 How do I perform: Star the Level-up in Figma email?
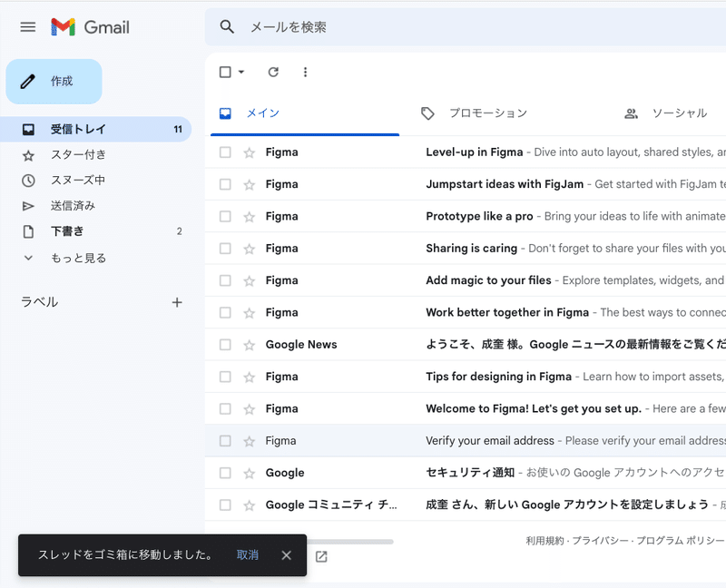click(249, 152)
